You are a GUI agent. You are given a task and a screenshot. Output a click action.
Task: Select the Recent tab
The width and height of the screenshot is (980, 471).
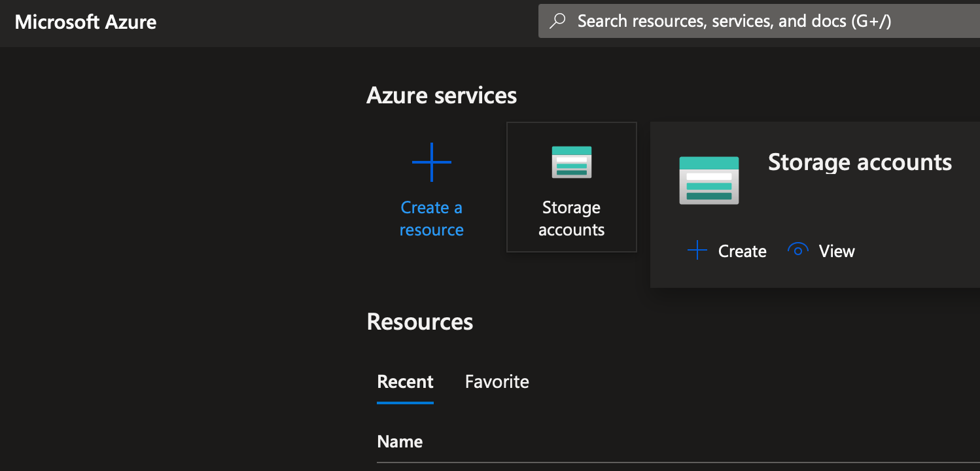pyautogui.click(x=404, y=381)
